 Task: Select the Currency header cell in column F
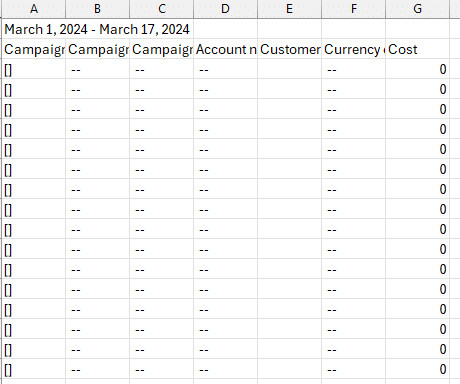click(353, 49)
